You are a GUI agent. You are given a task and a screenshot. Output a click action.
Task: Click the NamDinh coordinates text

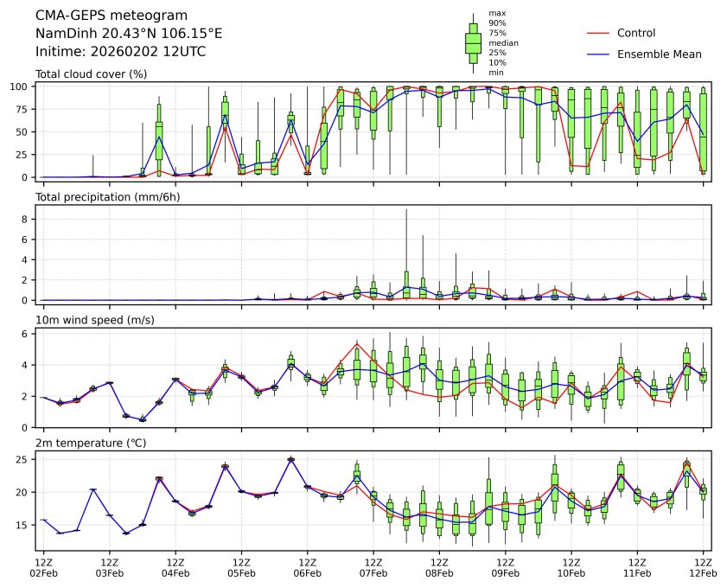tap(129, 33)
